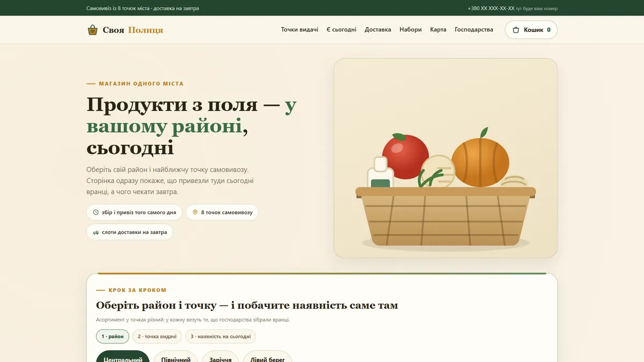Click the clock icon in same-day chip

coord(96,212)
